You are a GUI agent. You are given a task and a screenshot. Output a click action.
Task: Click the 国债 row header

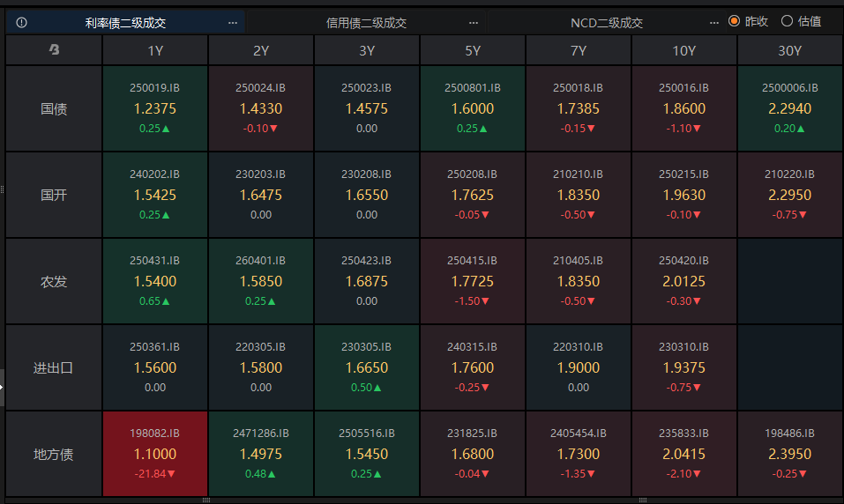(x=54, y=109)
